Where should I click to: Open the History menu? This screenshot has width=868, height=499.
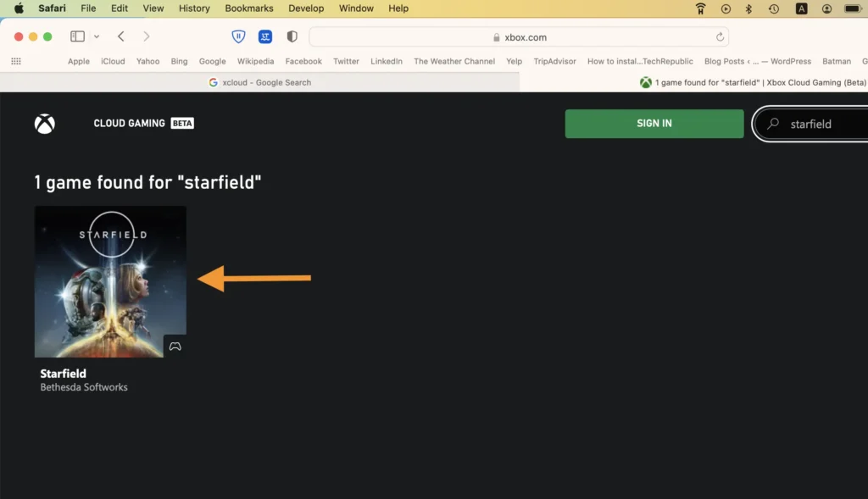pos(194,8)
